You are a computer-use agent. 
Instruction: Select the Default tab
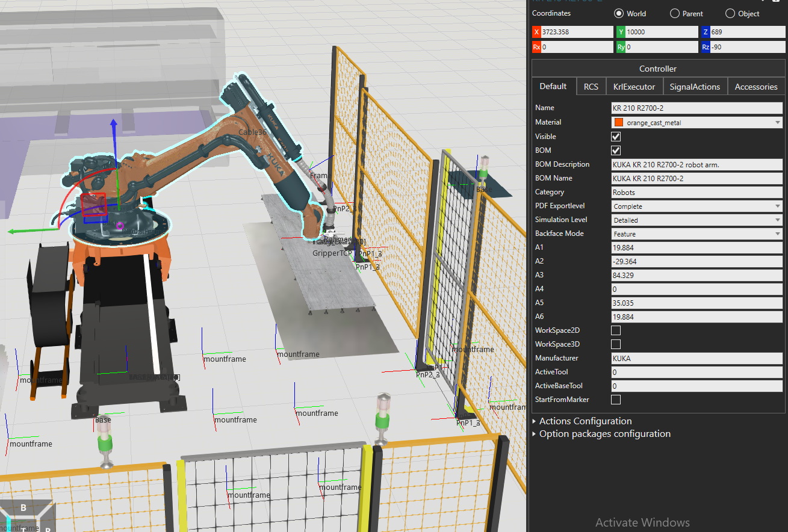coord(553,86)
